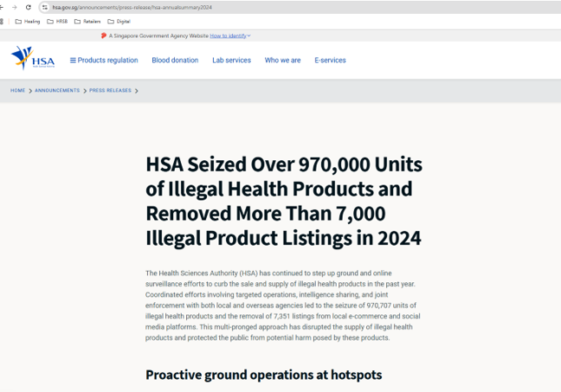This screenshot has width=561, height=392.
Task: Open the Products regulation menu
Action: (104, 61)
